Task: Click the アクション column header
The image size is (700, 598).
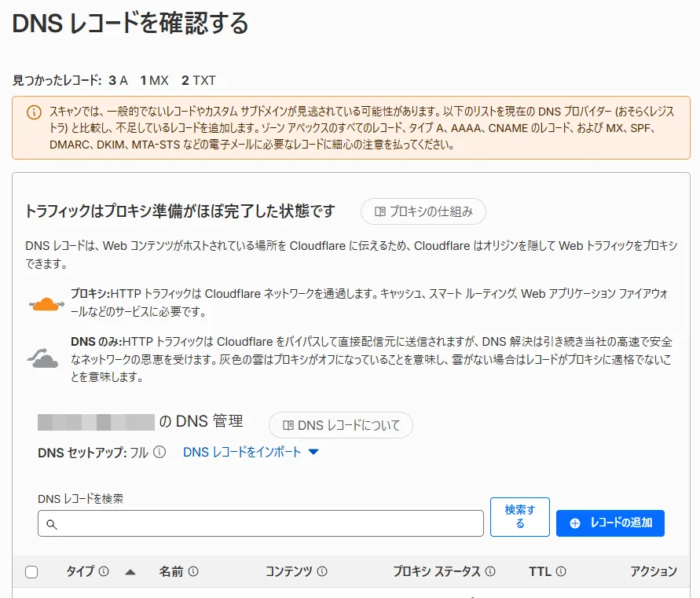Action: [654, 571]
